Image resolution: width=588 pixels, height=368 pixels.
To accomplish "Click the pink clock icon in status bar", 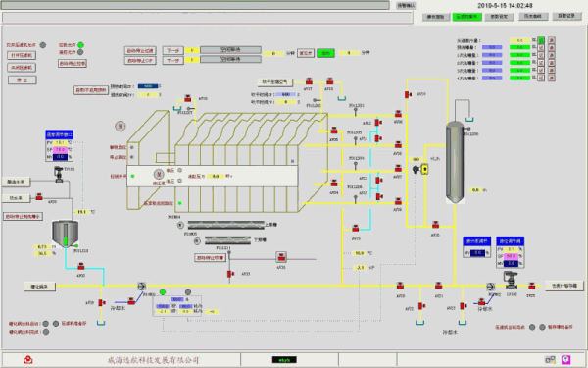I will (565, 360).
